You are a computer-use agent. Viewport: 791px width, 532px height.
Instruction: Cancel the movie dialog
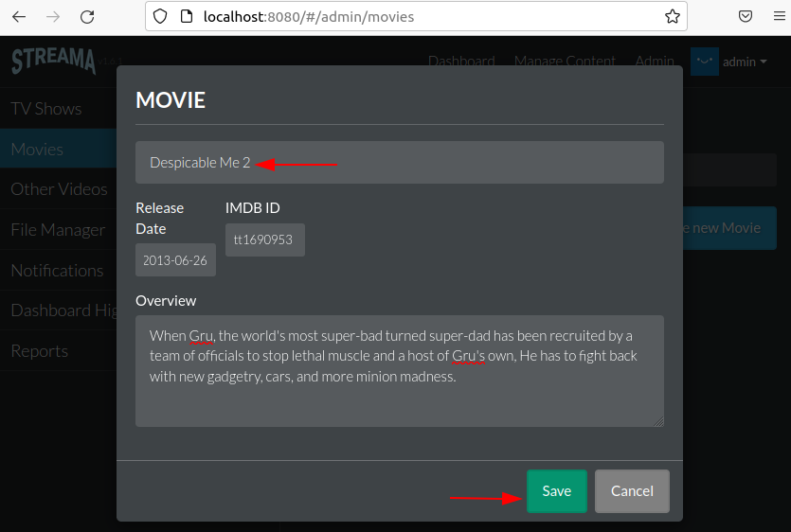[x=632, y=491]
